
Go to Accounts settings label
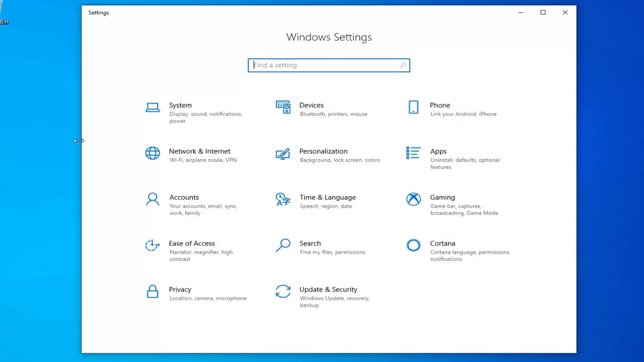point(184,198)
